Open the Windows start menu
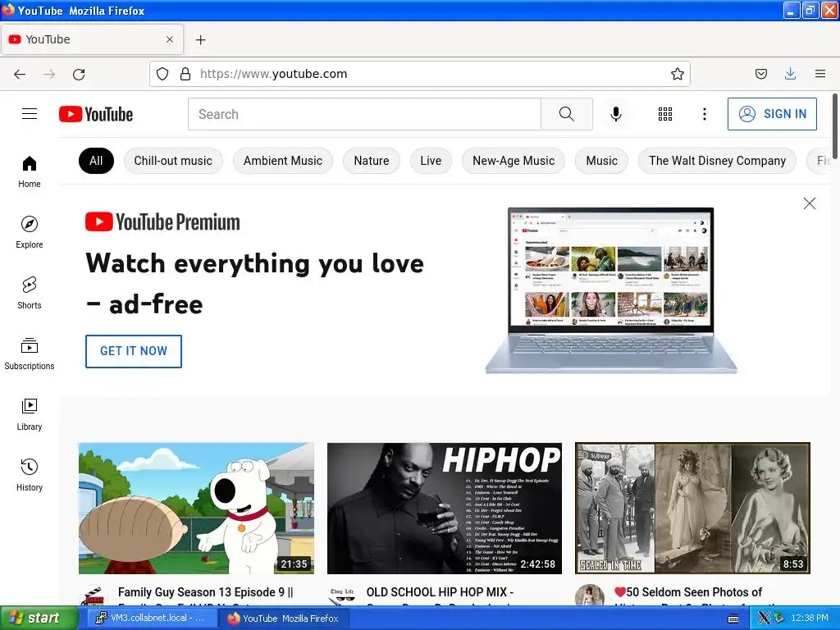 pos(39,619)
